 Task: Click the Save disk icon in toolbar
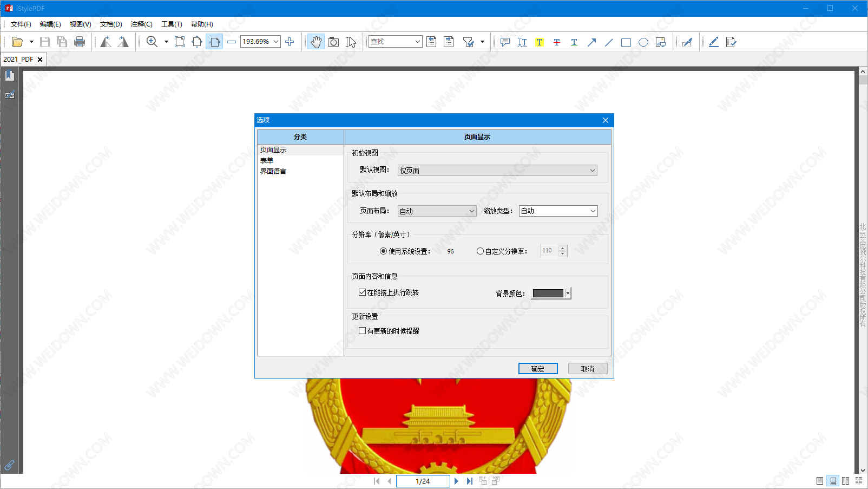click(45, 42)
